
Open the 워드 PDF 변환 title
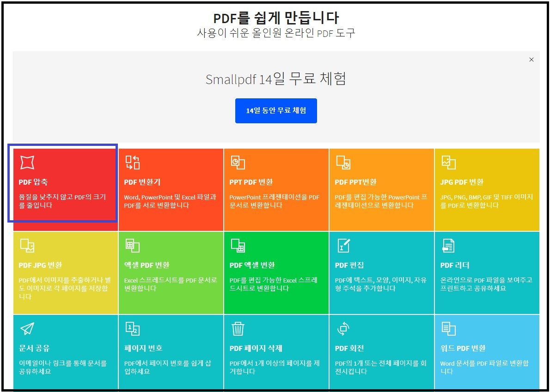(463, 348)
